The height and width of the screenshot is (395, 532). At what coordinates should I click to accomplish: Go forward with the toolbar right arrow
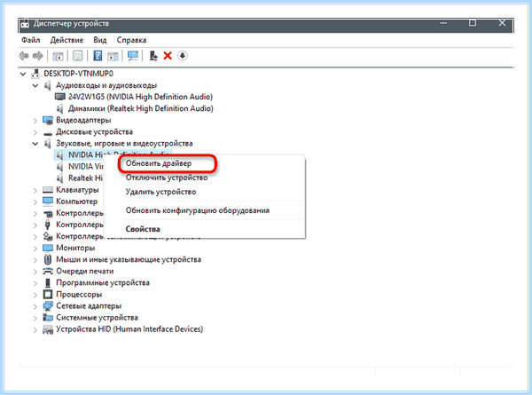point(37,56)
